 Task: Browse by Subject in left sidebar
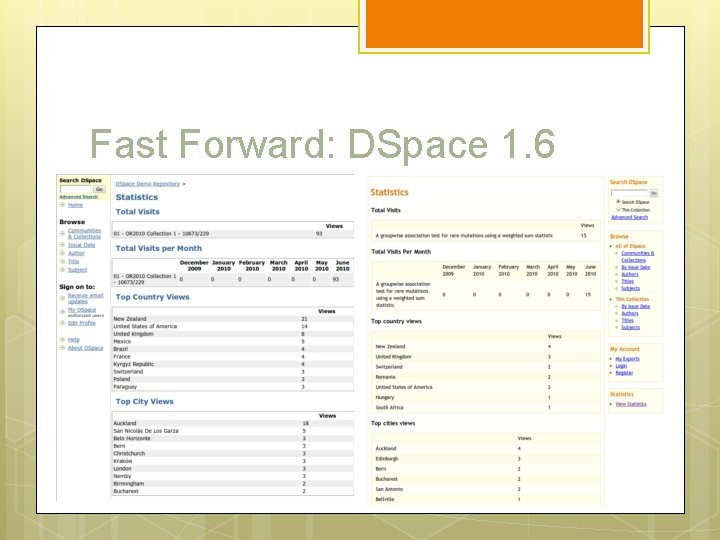[77, 270]
